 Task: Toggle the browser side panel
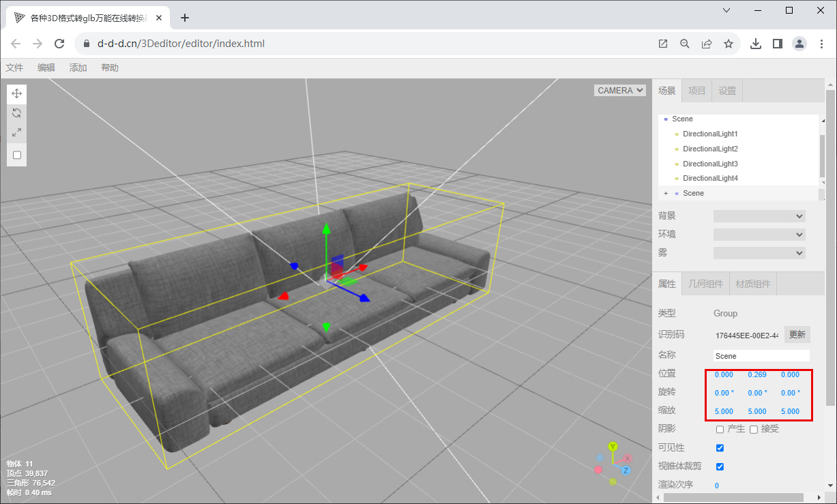pos(777,44)
